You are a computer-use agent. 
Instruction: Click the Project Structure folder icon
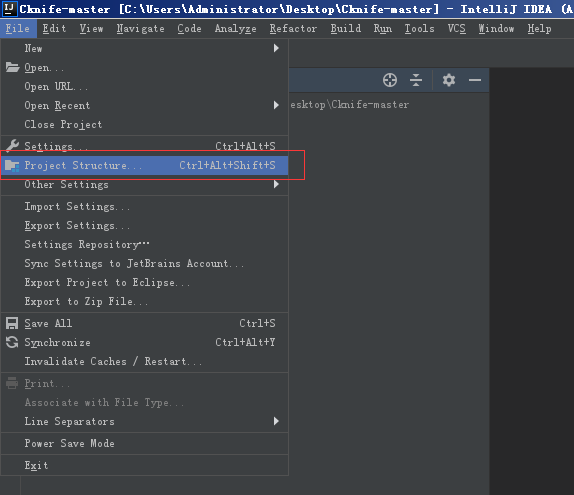point(12,165)
